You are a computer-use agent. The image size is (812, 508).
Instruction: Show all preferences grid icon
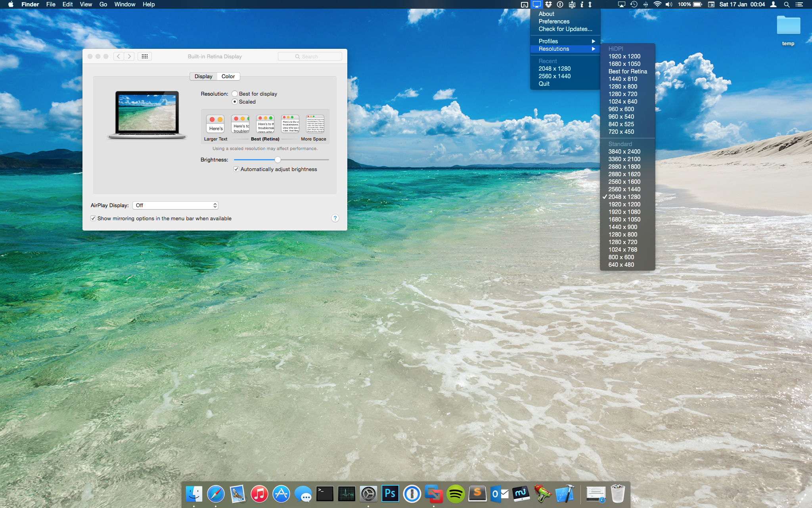coord(145,56)
